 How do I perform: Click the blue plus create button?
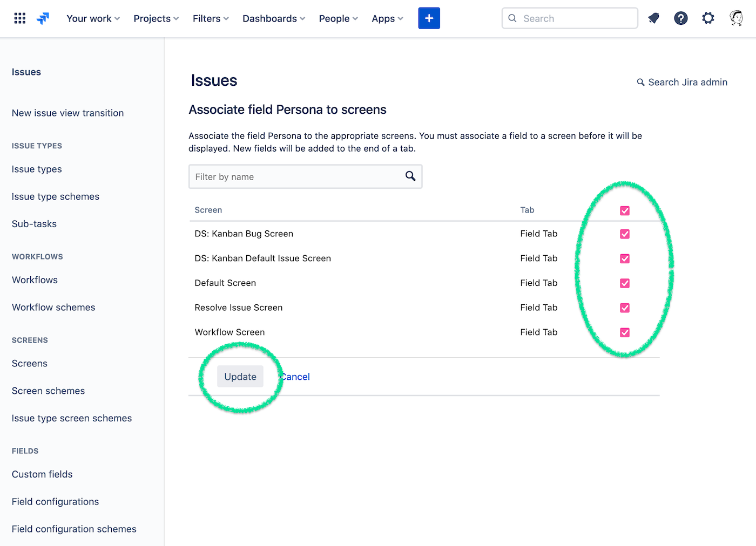pyautogui.click(x=429, y=18)
